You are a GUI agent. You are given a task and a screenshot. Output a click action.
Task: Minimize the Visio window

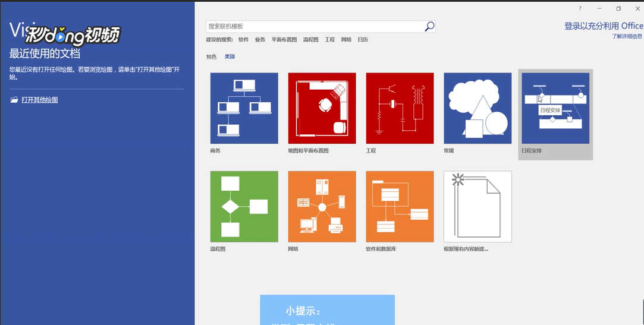click(599, 9)
